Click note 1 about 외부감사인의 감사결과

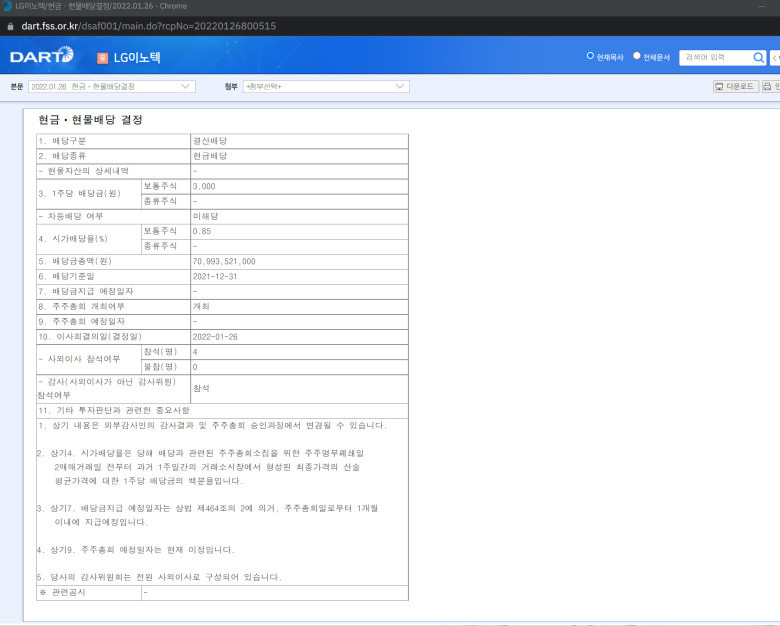click(x=212, y=425)
